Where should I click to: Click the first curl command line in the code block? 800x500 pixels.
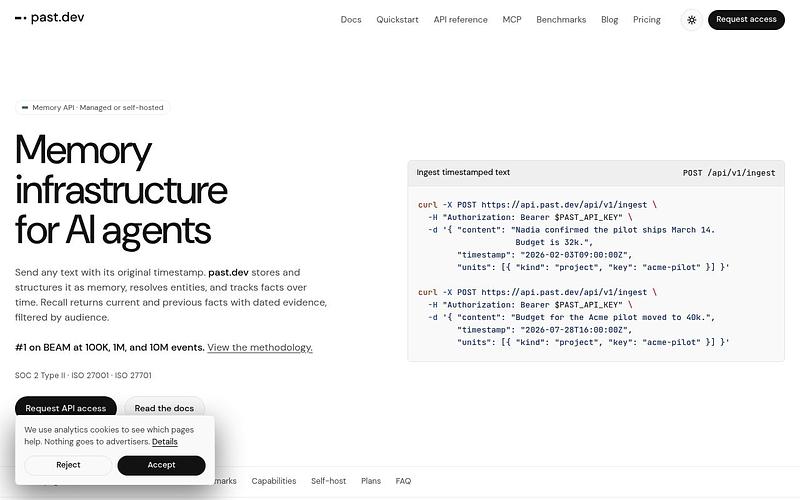pos(537,205)
